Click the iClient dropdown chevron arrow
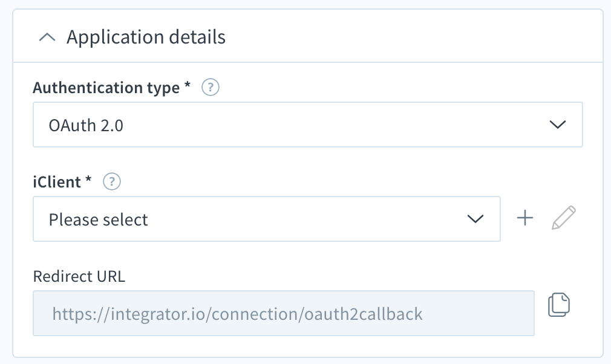This screenshot has height=364, width=611. [475, 219]
